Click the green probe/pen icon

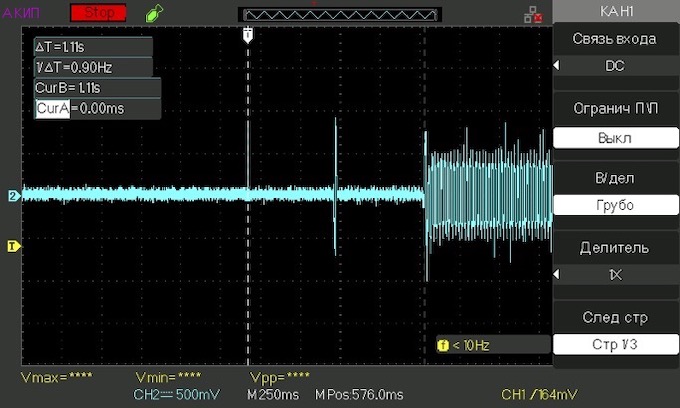tap(154, 13)
